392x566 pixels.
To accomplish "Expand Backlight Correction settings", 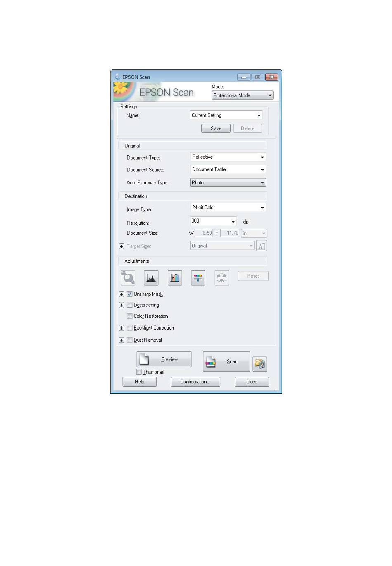I will [x=121, y=328].
